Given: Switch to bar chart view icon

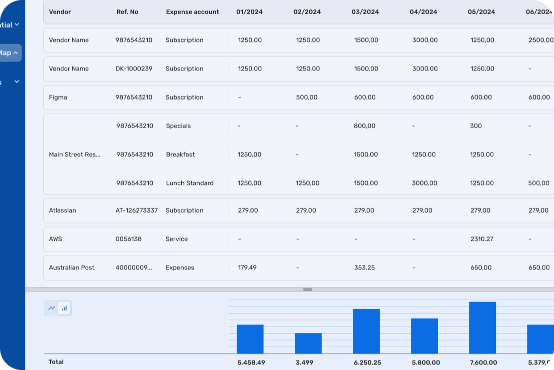Looking at the screenshot, I should (64, 308).
